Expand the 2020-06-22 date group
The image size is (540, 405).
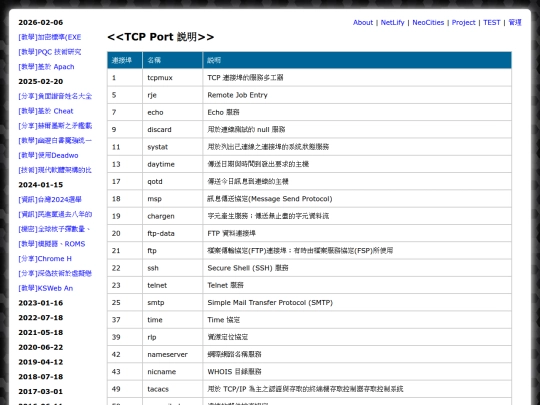(x=41, y=347)
